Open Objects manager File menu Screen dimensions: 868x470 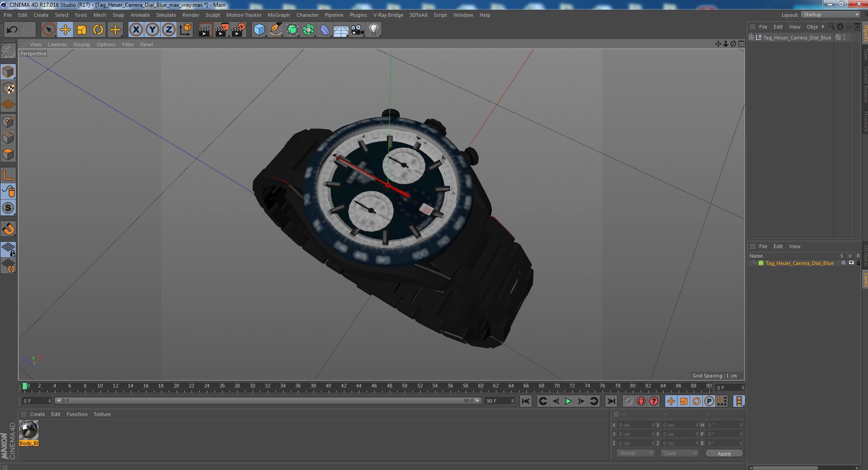point(763,27)
